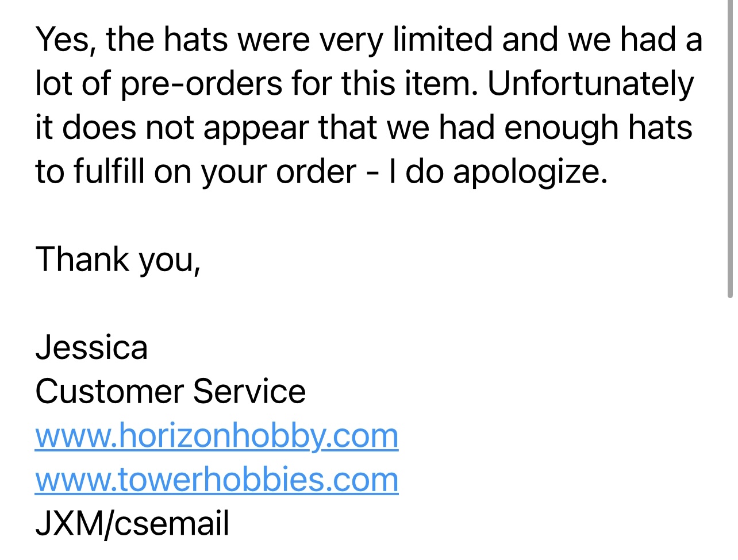Click the vertical scrollbar thumb

(x=730, y=149)
